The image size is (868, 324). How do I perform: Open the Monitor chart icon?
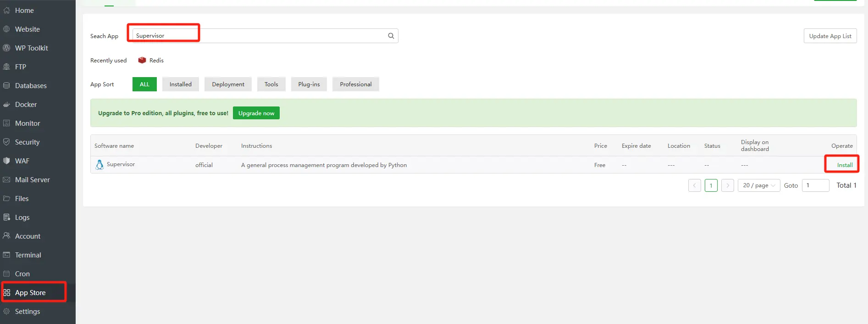pos(6,123)
